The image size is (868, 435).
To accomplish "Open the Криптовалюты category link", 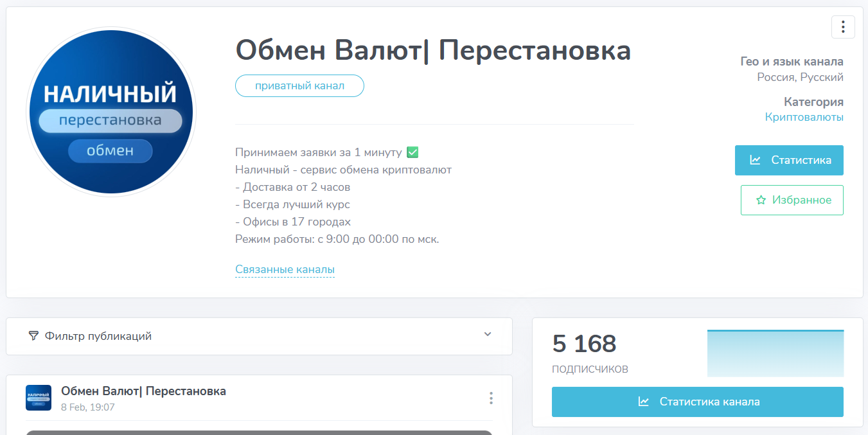I will coord(804,117).
